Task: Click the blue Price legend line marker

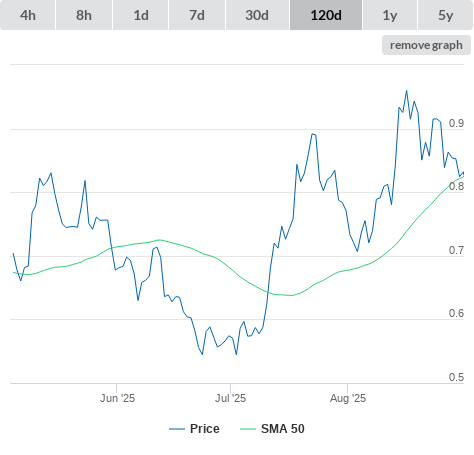Action: [177, 429]
